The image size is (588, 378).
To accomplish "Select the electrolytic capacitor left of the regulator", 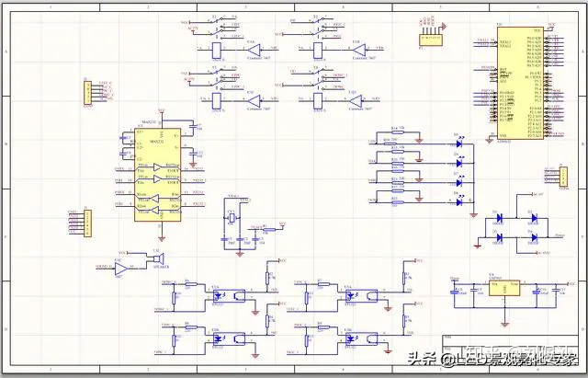I will pyautogui.click(x=455, y=292).
